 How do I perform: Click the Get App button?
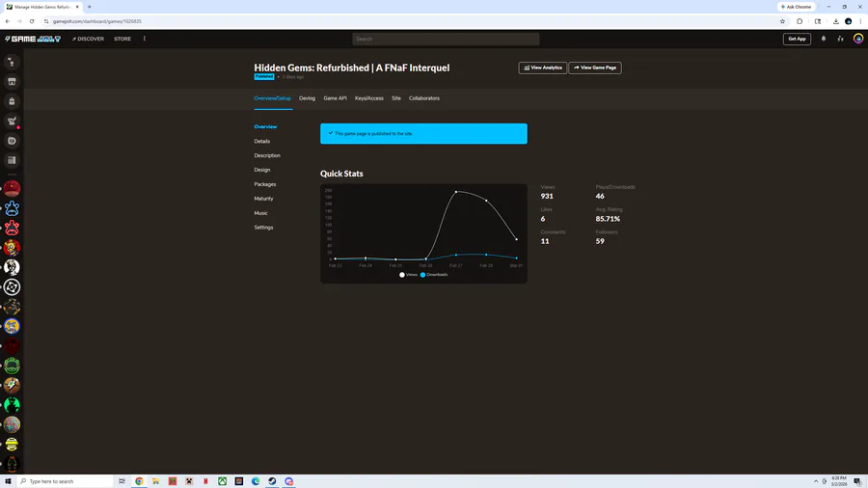coord(797,39)
